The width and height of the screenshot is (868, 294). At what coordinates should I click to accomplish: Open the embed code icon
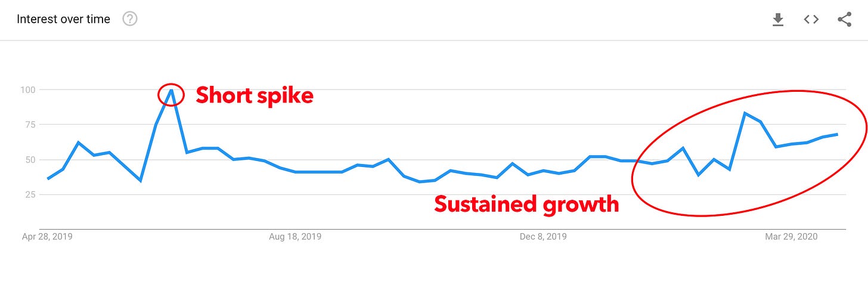(811, 19)
